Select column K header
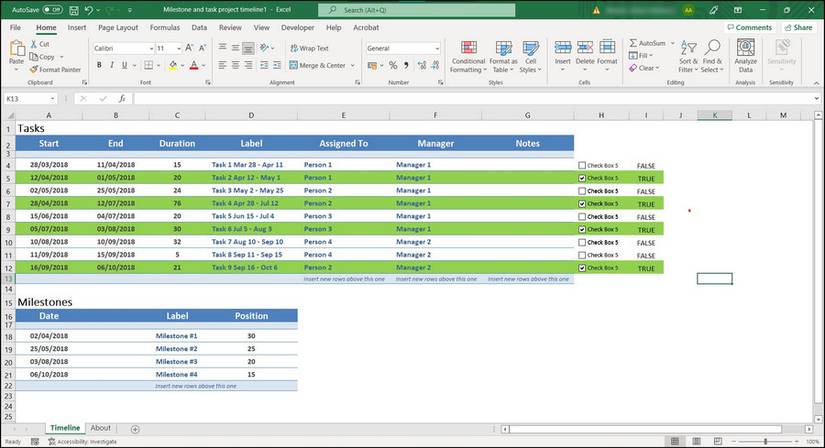 tap(715, 115)
